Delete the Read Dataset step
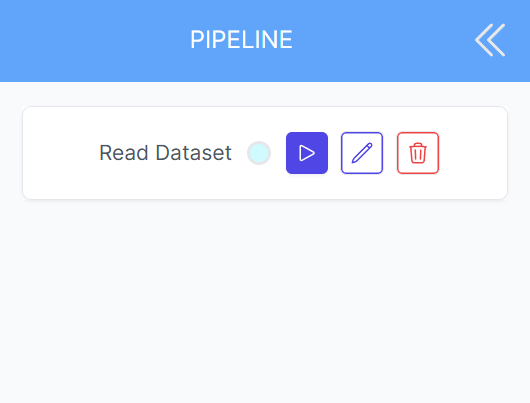 point(418,153)
